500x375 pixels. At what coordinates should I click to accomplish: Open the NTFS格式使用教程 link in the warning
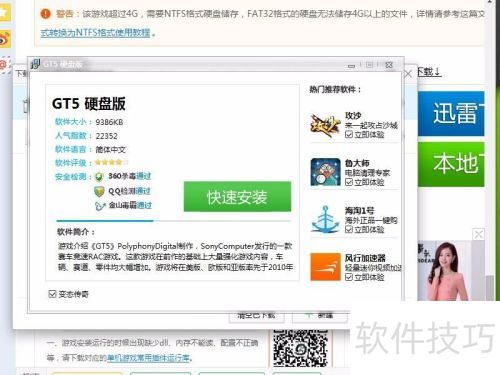click(95, 33)
